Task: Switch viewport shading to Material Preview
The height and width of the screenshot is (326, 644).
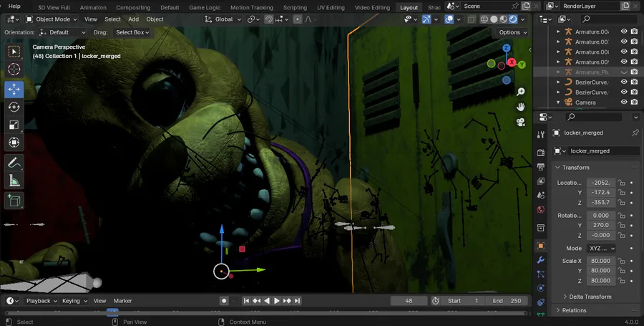Action: click(x=503, y=19)
